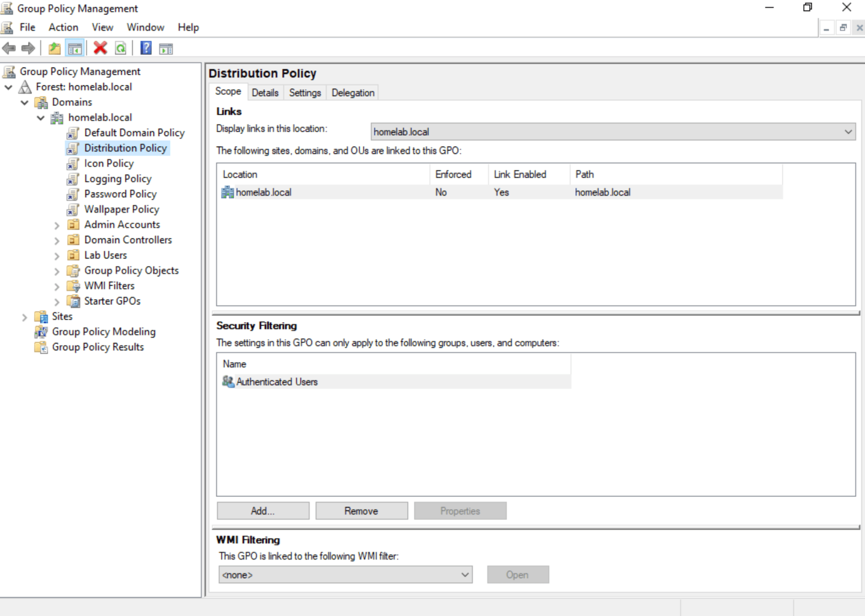Collapse the homelab.local domain node
Image resolution: width=865 pixels, height=616 pixels.
(x=41, y=117)
